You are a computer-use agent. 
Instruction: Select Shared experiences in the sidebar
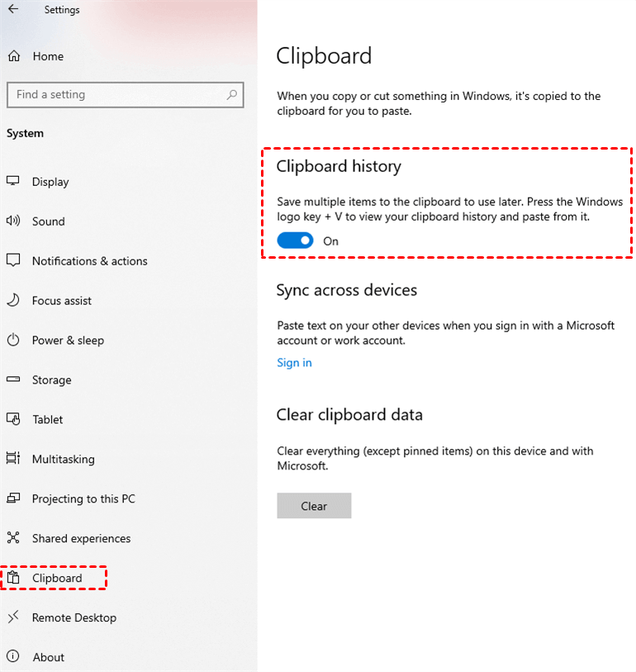[81, 539]
